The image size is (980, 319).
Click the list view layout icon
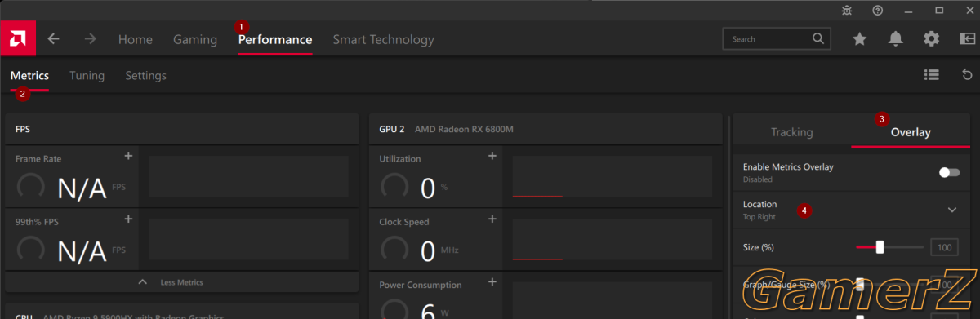coord(931,74)
